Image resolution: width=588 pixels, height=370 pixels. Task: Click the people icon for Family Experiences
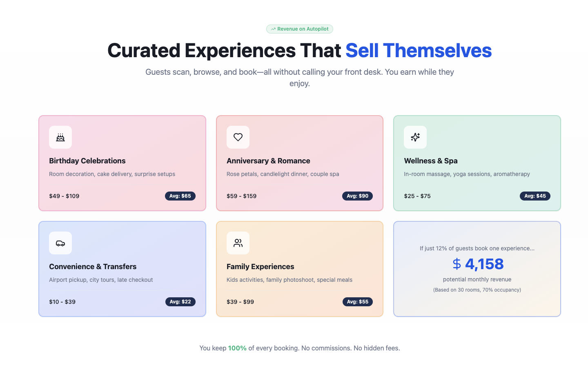(x=238, y=243)
